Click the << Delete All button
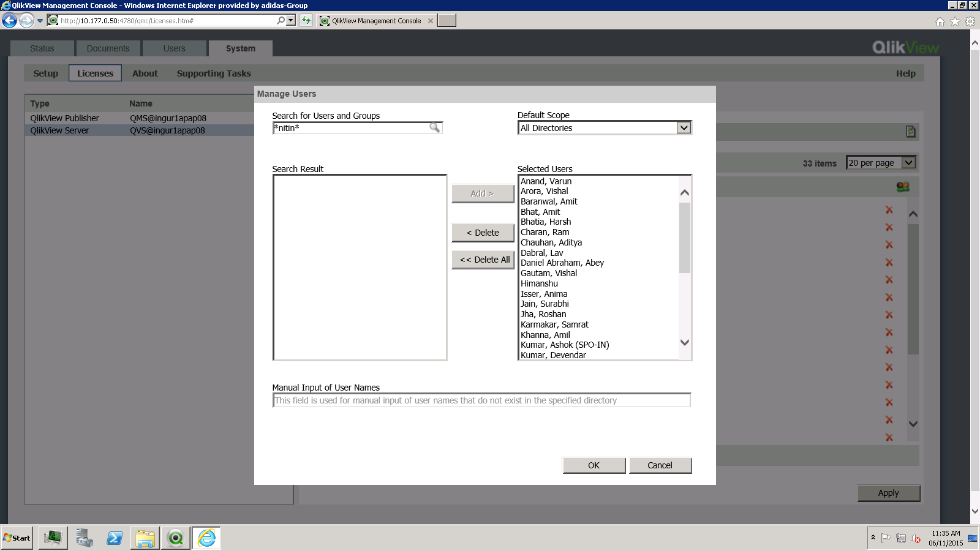Screen dimensions: 980x551 click(x=483, y=260)
